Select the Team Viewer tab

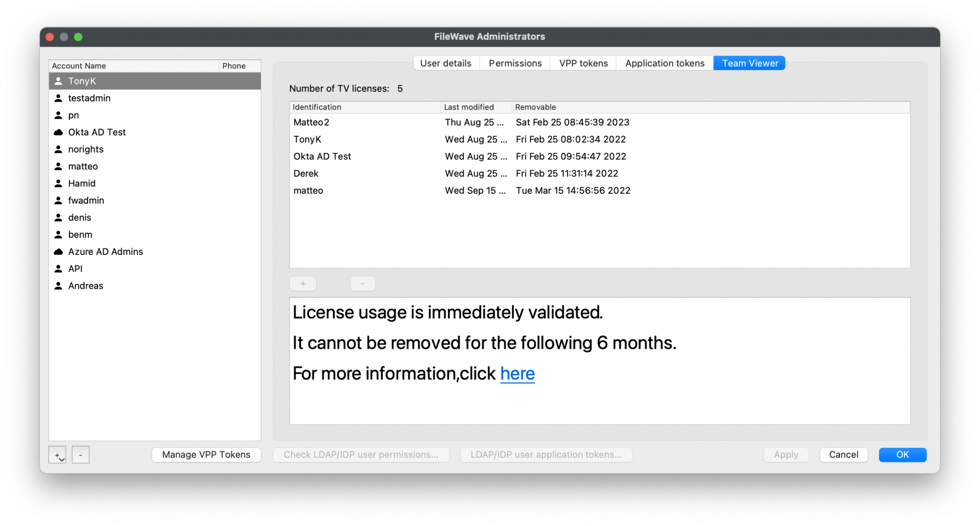750,63
